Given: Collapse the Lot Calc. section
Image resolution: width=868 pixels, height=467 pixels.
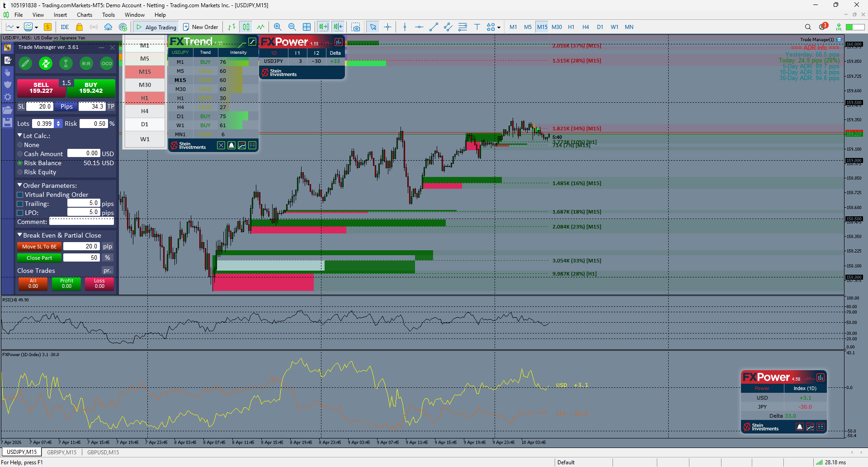Looking at the screenshot, I should pyautogui.click(x=20, y=135).
